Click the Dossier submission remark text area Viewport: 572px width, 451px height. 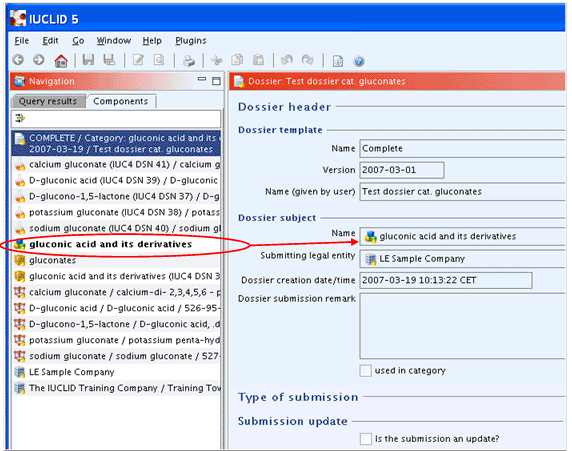[462, 326]
